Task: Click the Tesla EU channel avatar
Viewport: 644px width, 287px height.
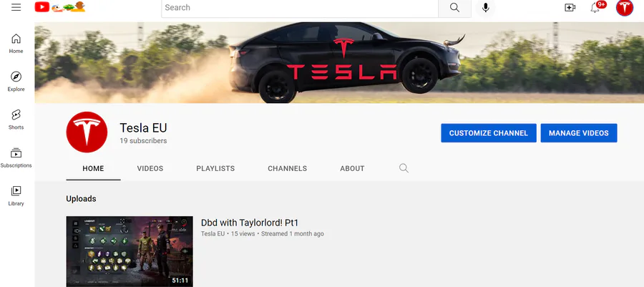Action: 87,132
